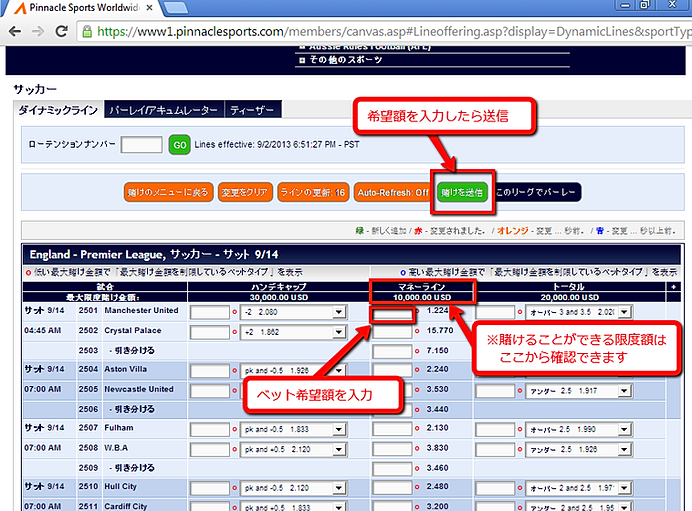692x511 pixels.
Task: Click Fulham handicap stake input
Action: [210, 429]
